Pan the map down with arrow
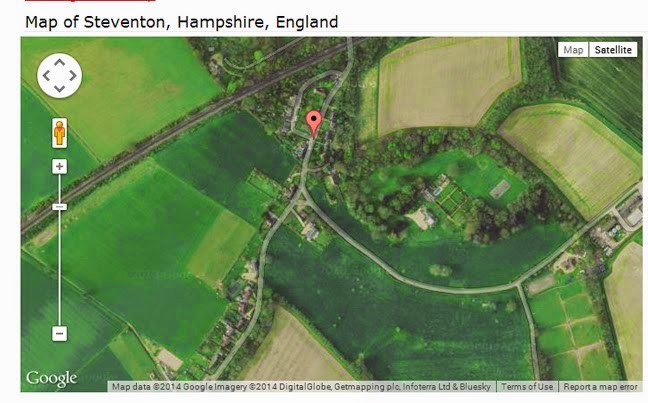 [x=60, y=88]
